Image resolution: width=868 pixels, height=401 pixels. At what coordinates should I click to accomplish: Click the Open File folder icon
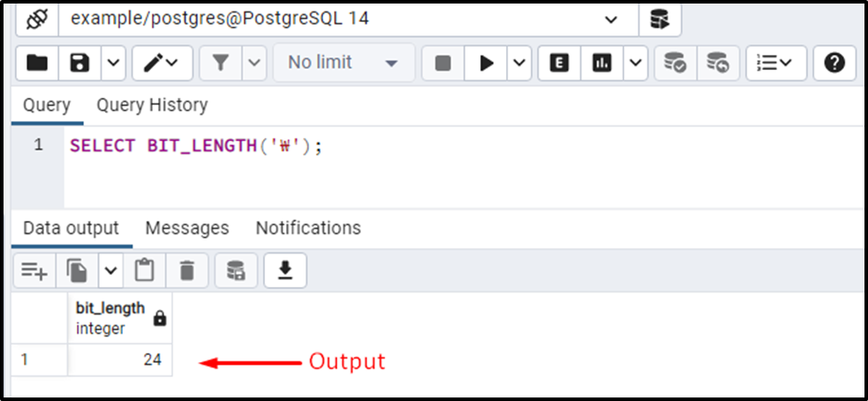[x=37, y=63]
